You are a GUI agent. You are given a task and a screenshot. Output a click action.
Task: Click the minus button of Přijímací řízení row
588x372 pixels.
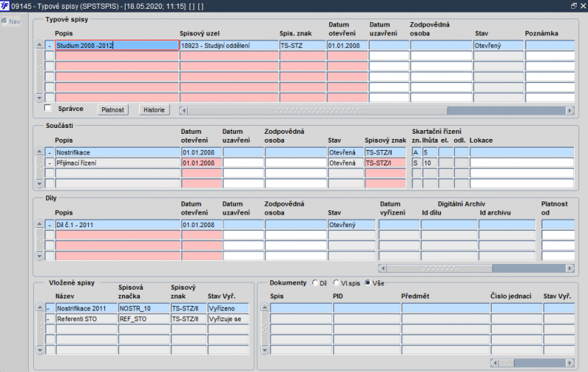[49, 162]
